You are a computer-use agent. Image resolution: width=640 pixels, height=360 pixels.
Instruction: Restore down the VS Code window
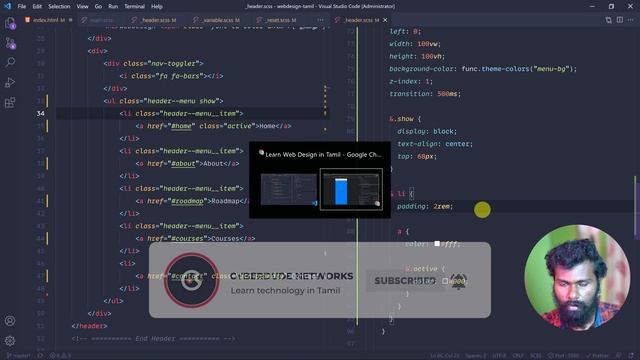(x=611, y=6)
